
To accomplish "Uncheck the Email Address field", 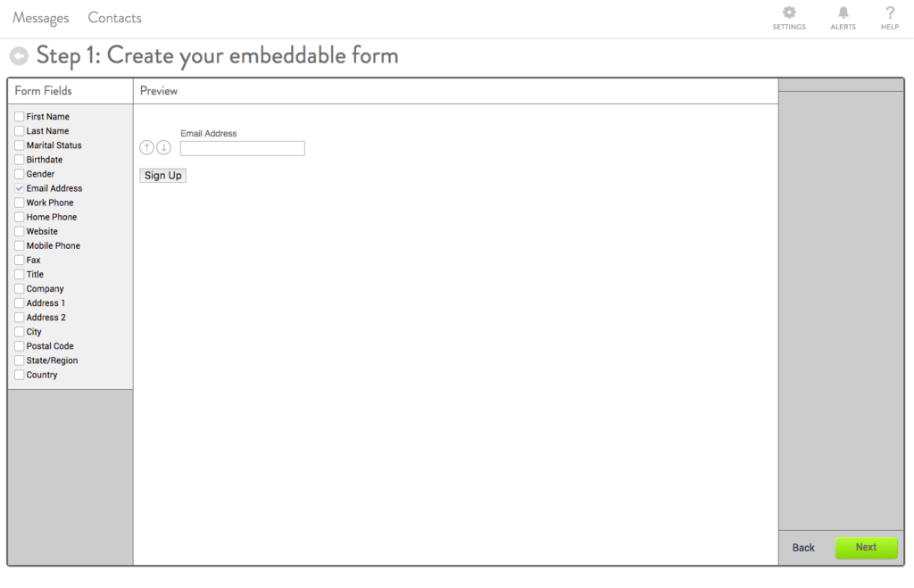I will tap(19, 187).
